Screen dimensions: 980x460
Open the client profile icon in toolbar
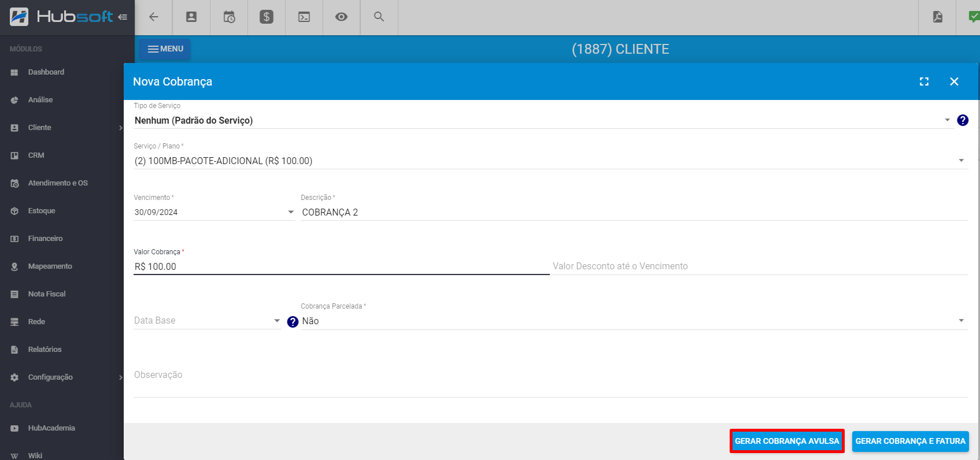[191, 17]
